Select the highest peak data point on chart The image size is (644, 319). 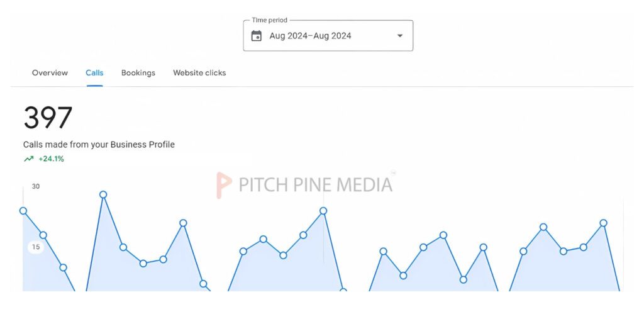click(x=103, y=194)
